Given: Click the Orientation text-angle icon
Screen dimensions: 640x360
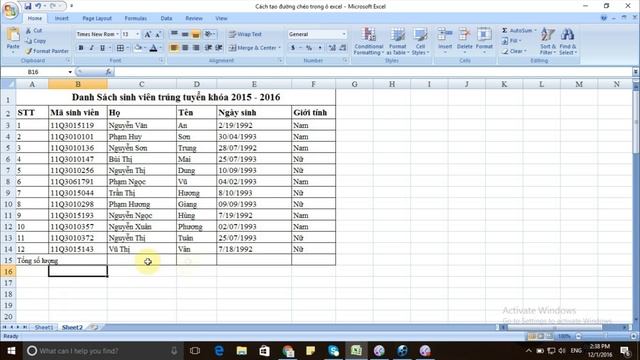Looking at the screenshot, I should point(208,34).
